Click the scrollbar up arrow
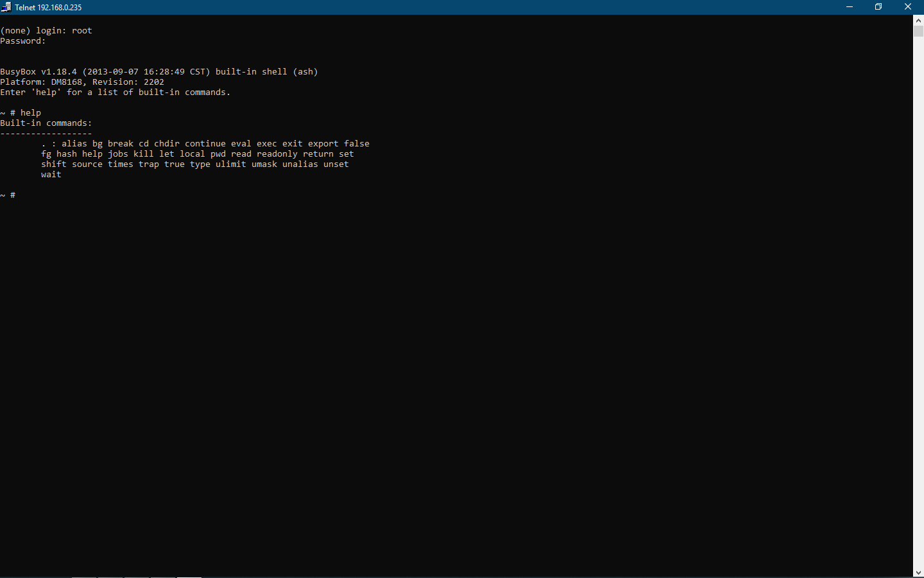The image size is (924, 578). 918,21
